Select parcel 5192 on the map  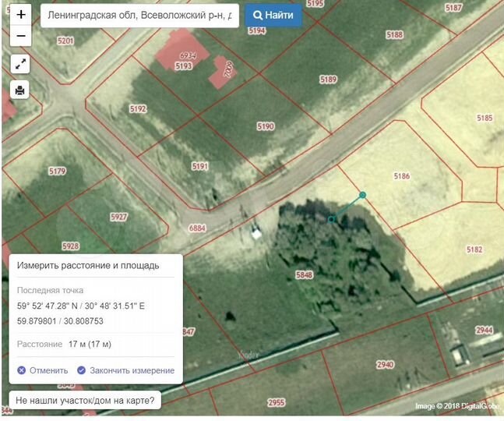point(138,109)
